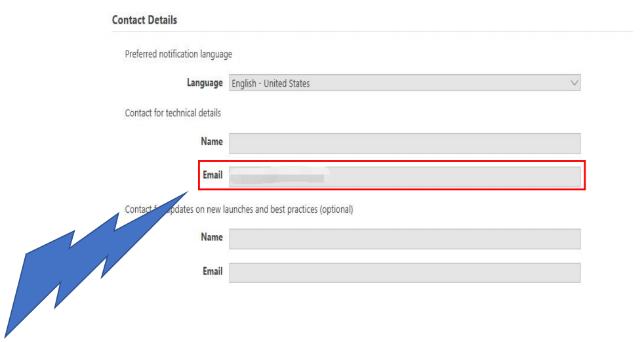The width and height of the screenshot is (644, 342).
Task: Click the technical contact Name field
Action: (404, 143)
